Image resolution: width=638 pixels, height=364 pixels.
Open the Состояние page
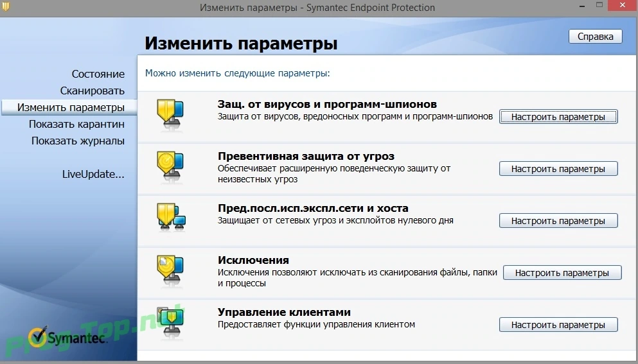pos(98,74)
